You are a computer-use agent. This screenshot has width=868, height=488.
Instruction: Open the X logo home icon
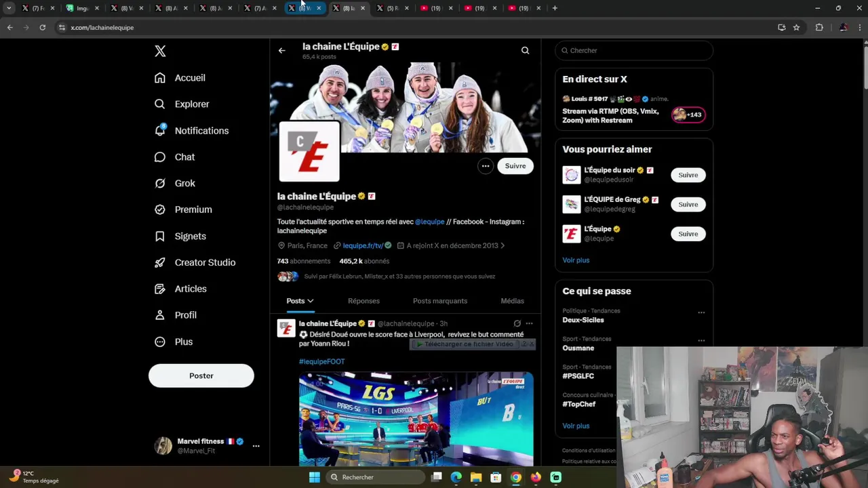(x=160, y=51)
